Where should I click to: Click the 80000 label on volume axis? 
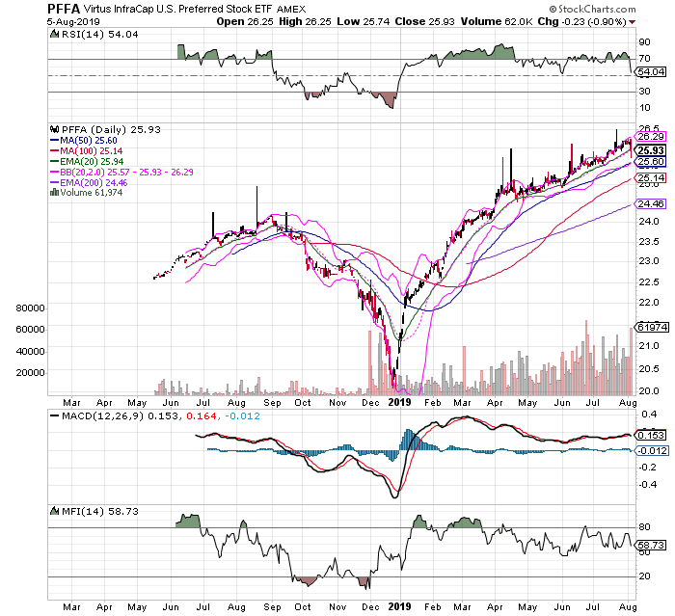pos(30,308)
